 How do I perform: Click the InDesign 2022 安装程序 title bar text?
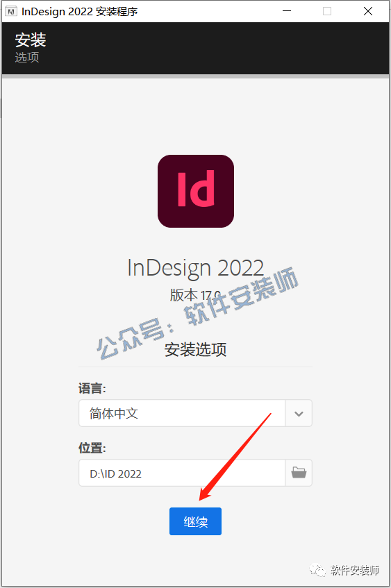pyautogui.click(x=80, y=12)
